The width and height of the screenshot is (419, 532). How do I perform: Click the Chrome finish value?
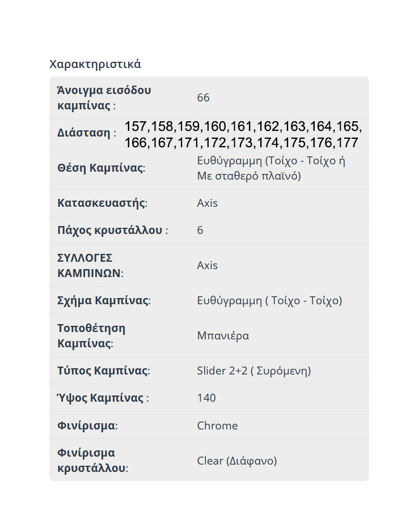click(217, 425)
